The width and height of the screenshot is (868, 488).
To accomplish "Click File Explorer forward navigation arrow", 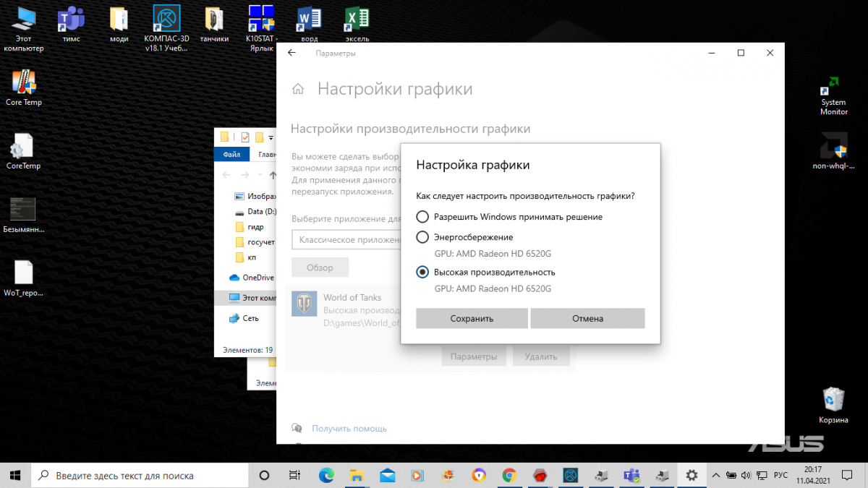I will coord(246,175).
